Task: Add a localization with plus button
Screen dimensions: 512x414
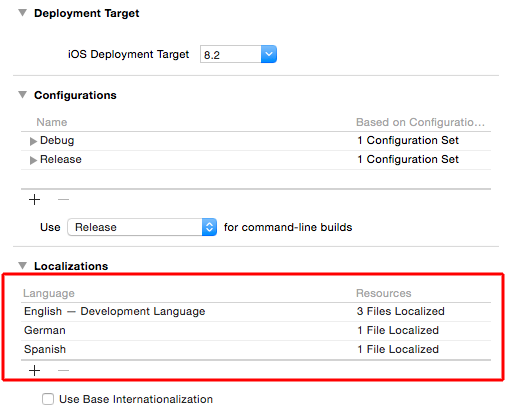Action: [x=34, y=371]
